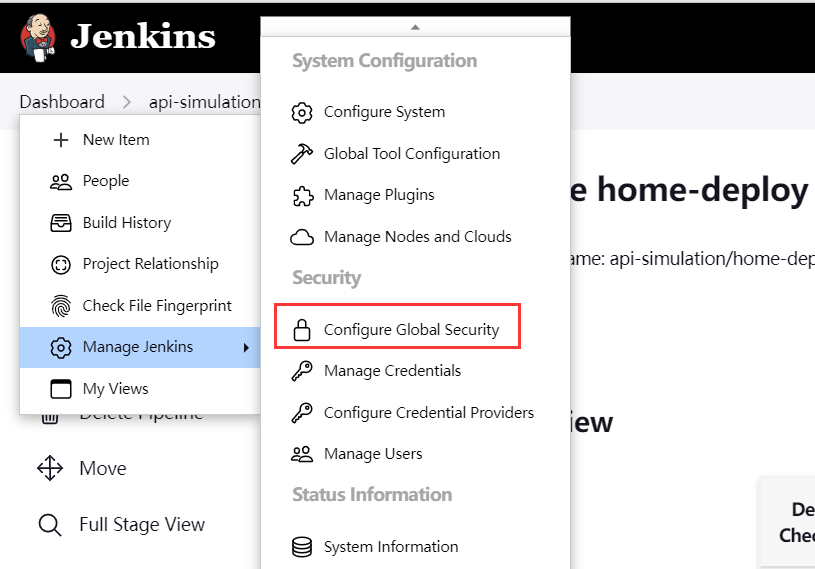The width and height of the screenshot is (815, 569).
Task: Click the plus icon beside New Item
Action: 61,140
